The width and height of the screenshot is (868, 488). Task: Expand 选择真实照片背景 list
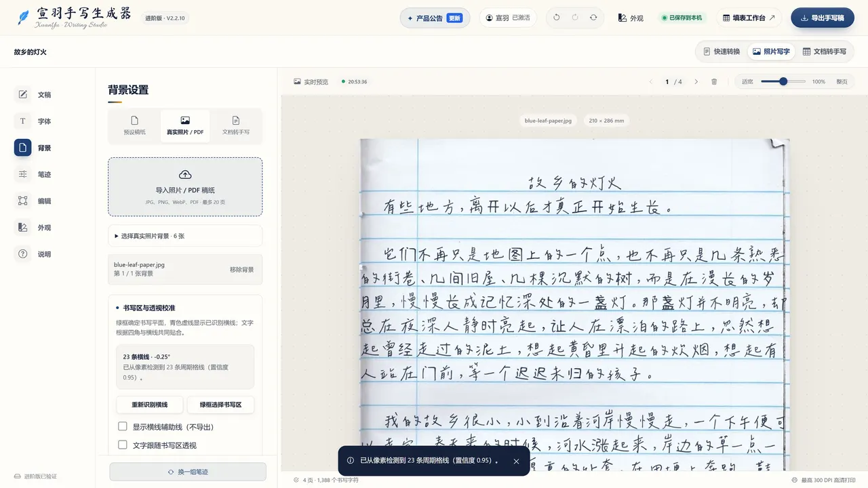coord(185,236)
